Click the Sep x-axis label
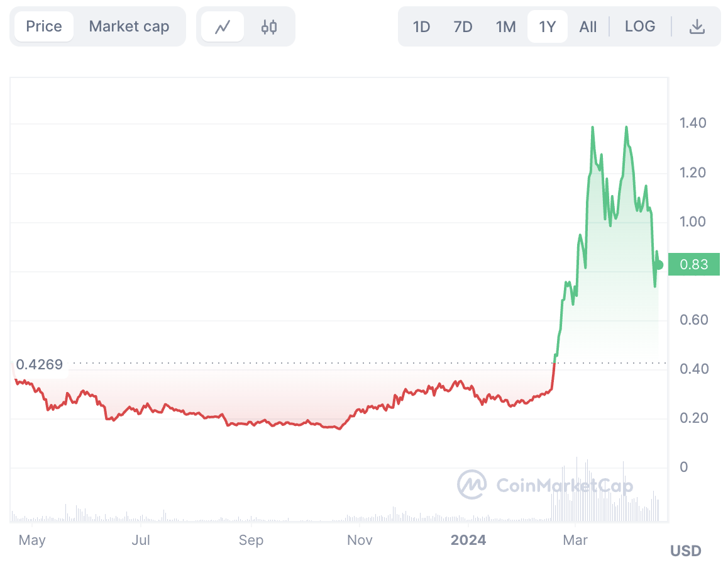Image resolution: width=728 pixels, height=565 pixels. point(251,540)
